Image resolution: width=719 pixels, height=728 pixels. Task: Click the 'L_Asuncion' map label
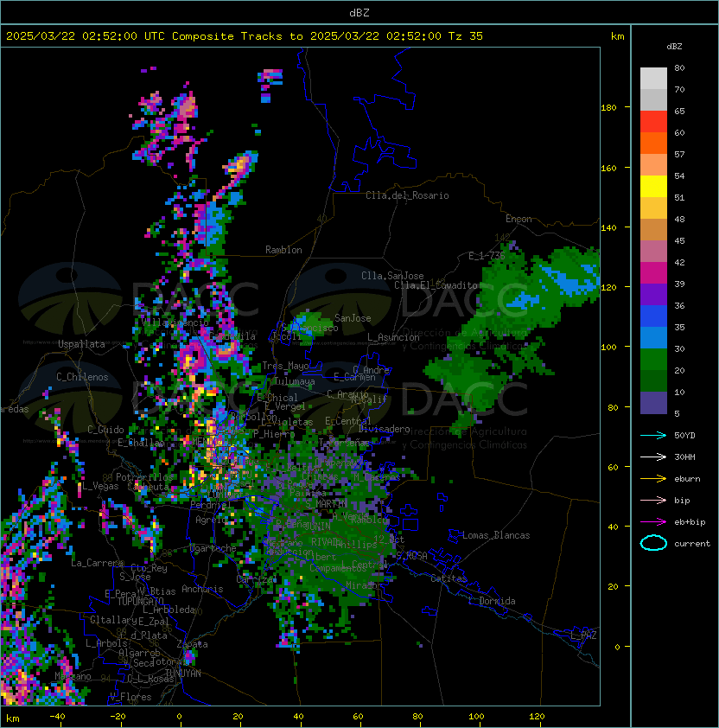pos(393,337)
